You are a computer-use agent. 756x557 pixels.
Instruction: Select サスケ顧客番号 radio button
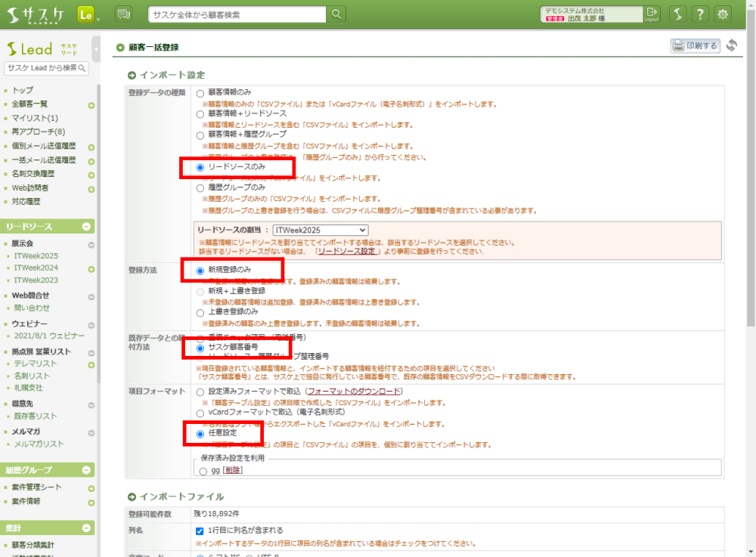[x=200, y=348]
